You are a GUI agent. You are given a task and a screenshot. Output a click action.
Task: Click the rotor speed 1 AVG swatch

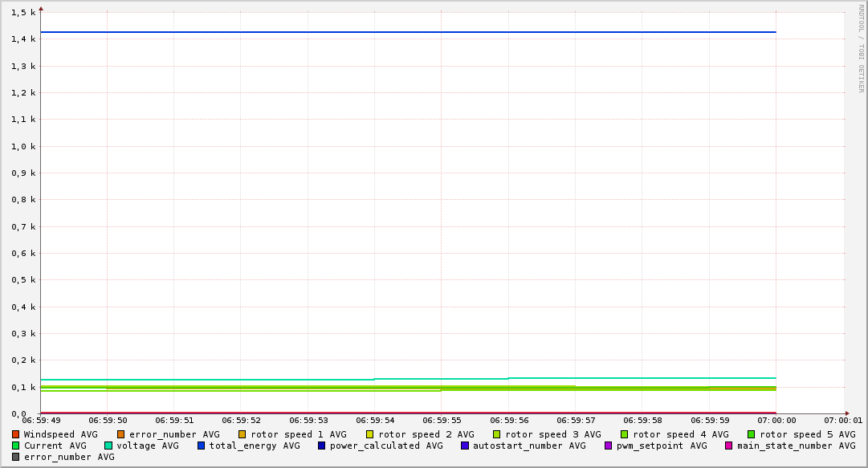click(x=242, y=434)
